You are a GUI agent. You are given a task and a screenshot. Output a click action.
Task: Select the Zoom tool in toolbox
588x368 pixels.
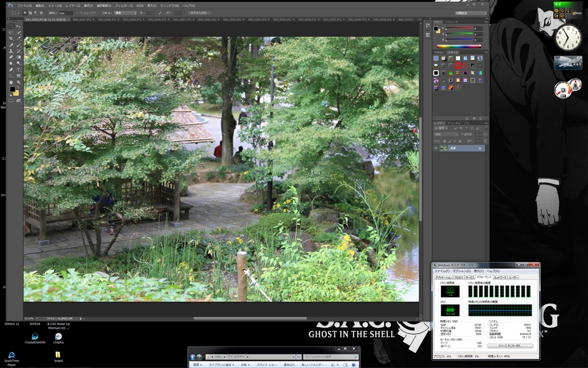[x=18, y=82]
